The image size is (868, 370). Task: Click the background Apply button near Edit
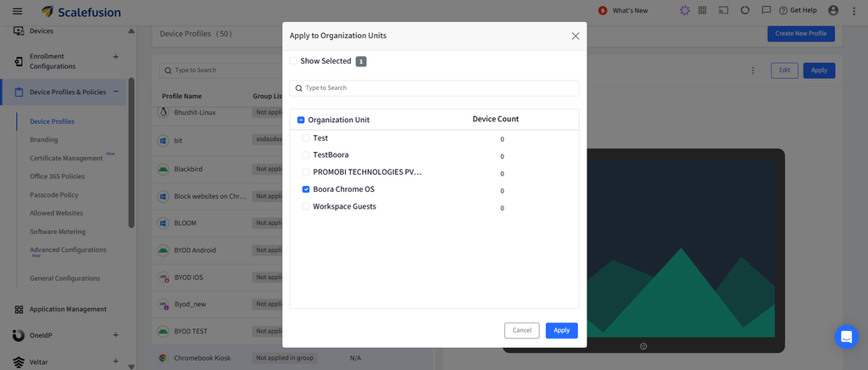point(819,70)
